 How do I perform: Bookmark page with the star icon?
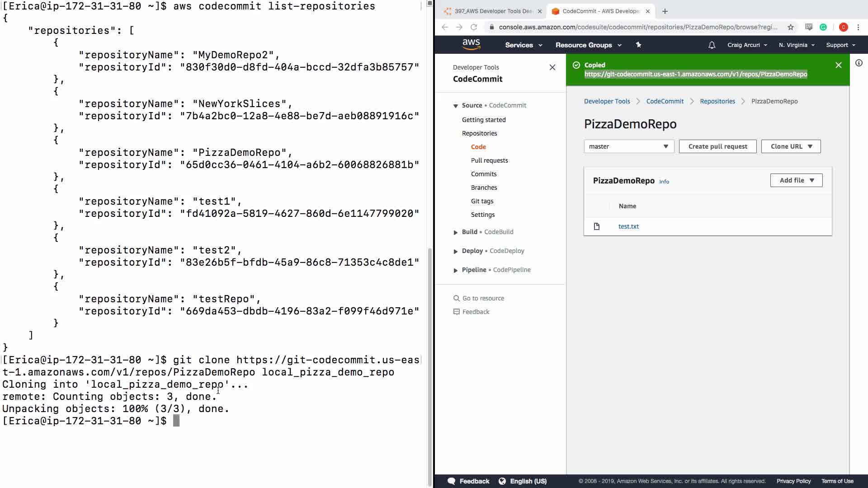790,27
